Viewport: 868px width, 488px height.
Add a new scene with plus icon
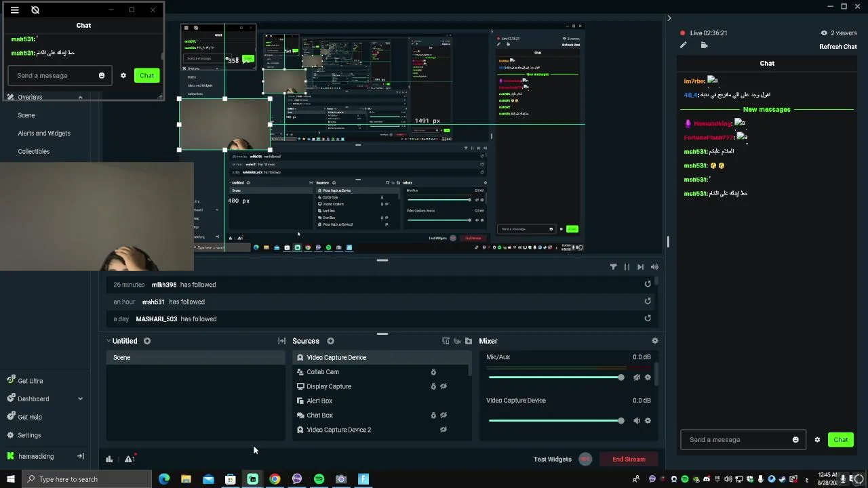[147, 341]
